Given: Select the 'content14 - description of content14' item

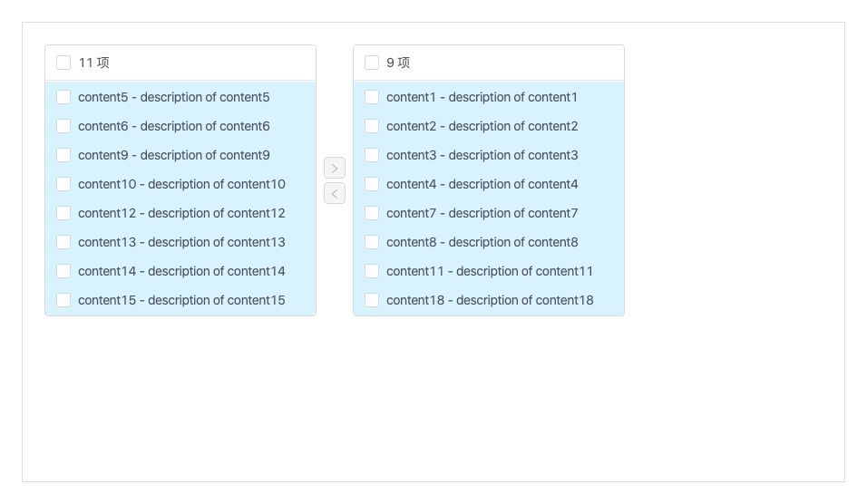Looking at the screenshot, I should point(181,271).
